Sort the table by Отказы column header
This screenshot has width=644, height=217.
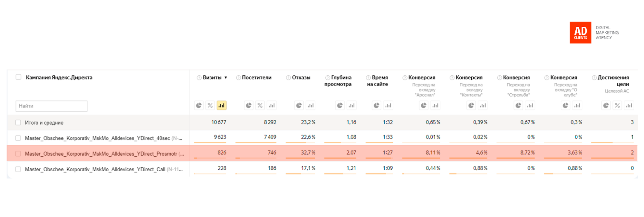point(301,78)
